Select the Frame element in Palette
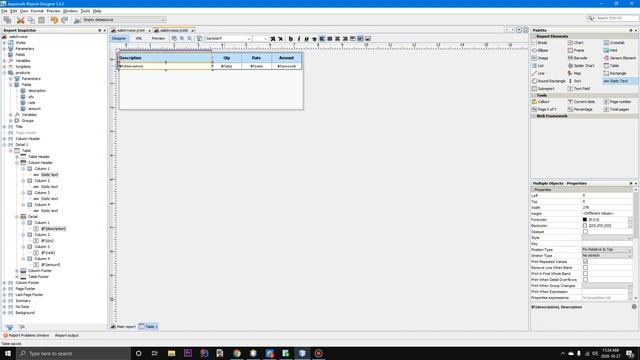This screenshot has width=640, height=360. click(x=576, y=50)
